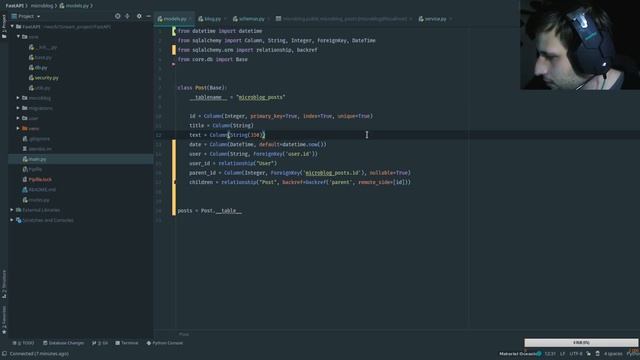Viewport: 640px width, 360px height.
Task: Click the Connected status message
Action: (39, 353)
